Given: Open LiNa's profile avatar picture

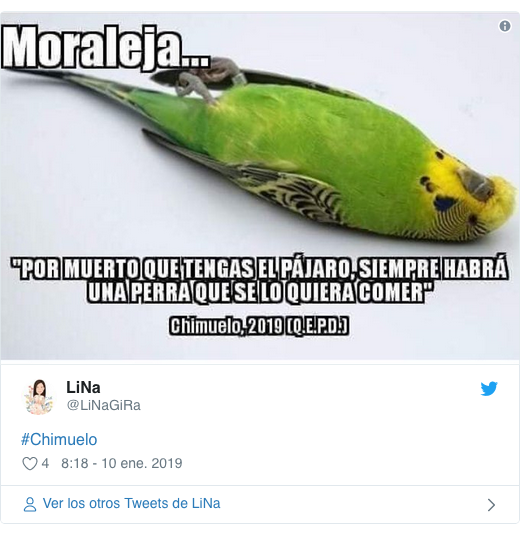Looking at the screenshot, I should tap(39, 397).
